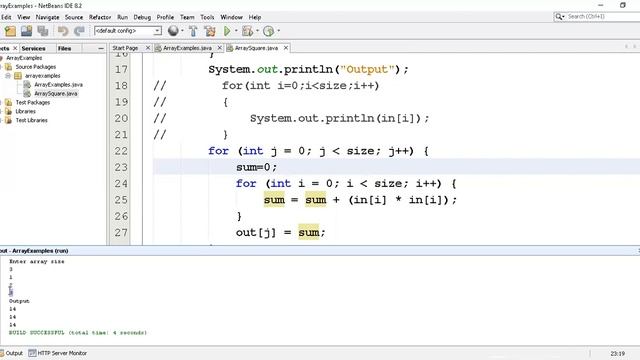Click the globe browser icon in toolbar

click(173, 31)
